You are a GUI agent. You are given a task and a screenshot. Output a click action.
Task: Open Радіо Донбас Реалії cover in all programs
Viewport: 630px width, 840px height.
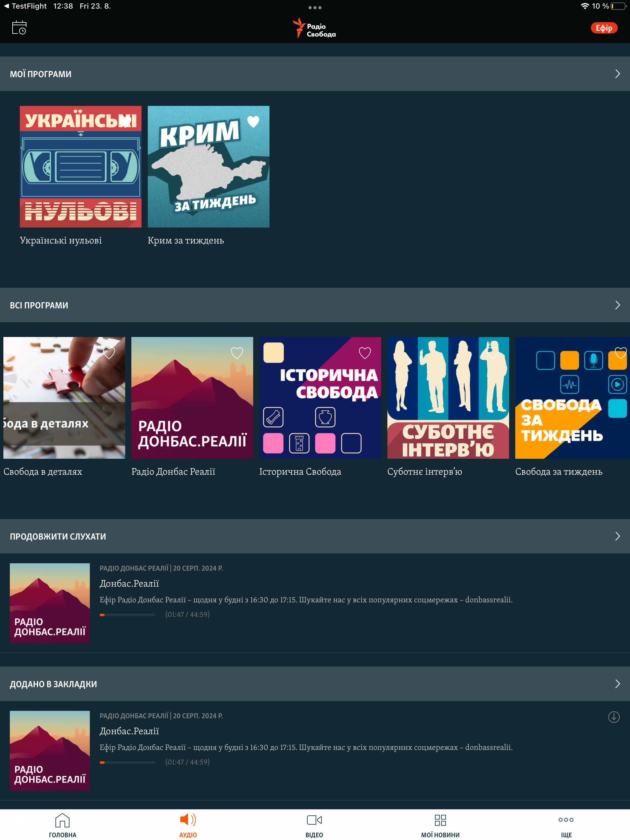[192, 398]
